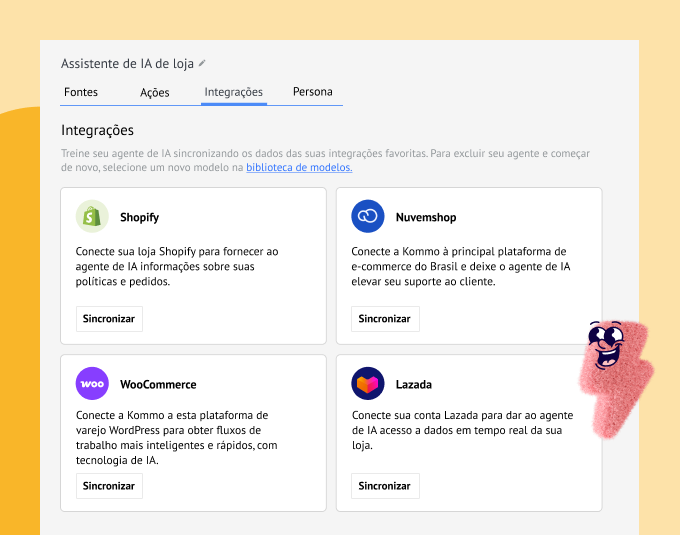Click the Shopify bag logo icon
Image resolution: width=680 pixels, height=535 pixels.
pos(92,217)
